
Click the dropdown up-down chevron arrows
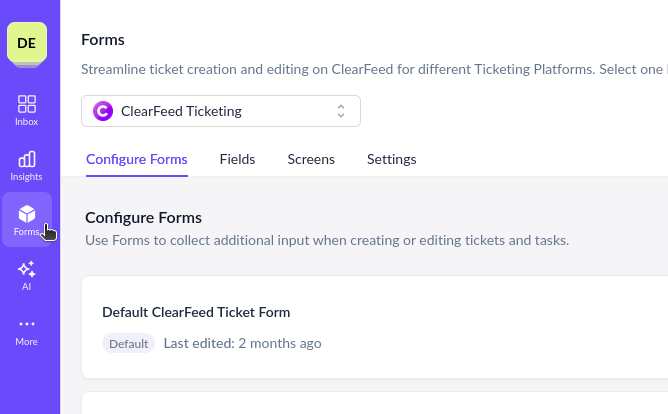pyautogui.click(x=341, y=111)
